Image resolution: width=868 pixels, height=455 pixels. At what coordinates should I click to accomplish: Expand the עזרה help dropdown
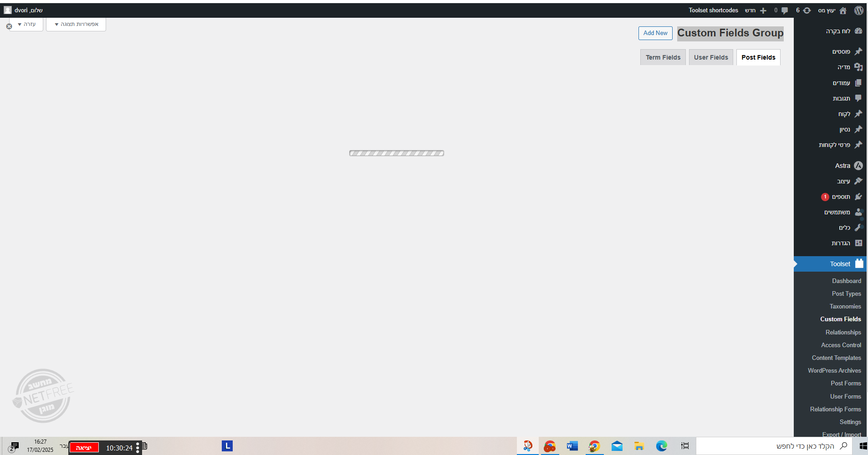coord(26,24)
